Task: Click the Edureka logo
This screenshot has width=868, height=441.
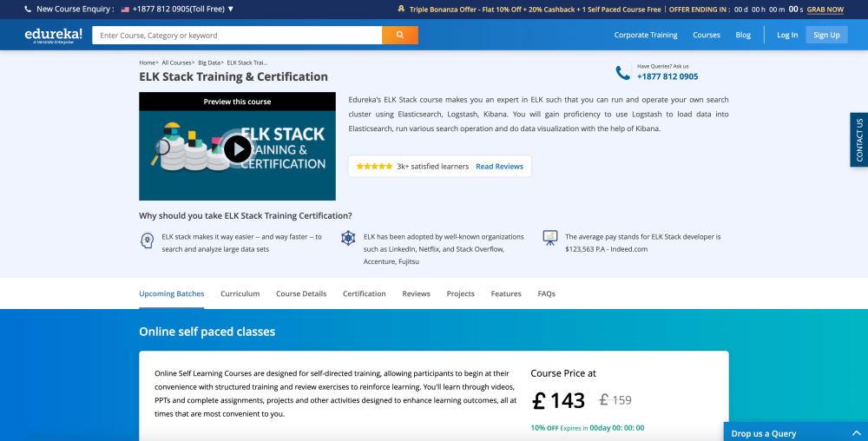Action: (x=54, y=35)
